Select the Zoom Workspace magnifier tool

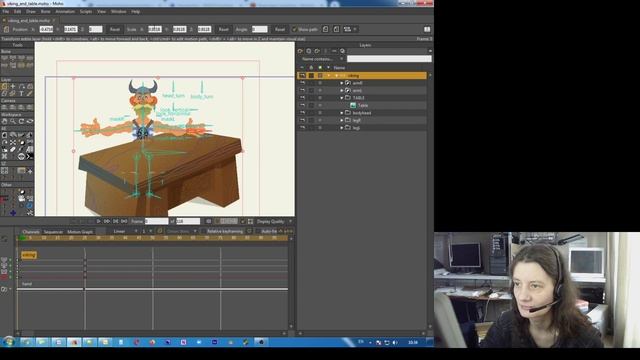(x=13, y=121)
